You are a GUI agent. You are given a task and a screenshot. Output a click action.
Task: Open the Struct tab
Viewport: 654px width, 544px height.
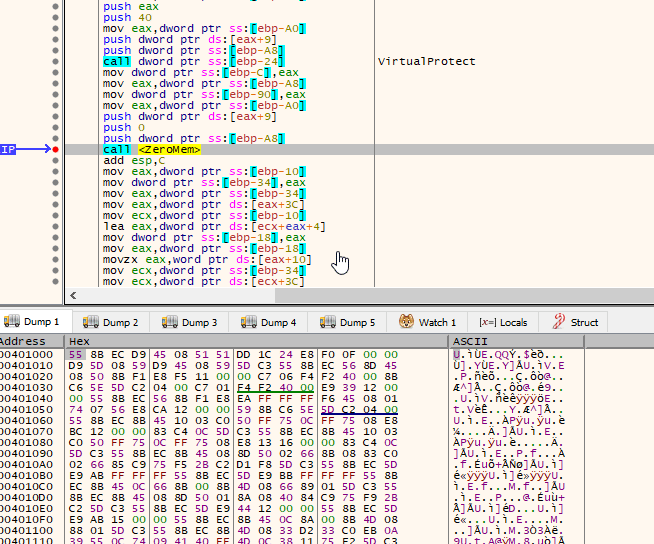pyautogui.click(x=573, y=322)
